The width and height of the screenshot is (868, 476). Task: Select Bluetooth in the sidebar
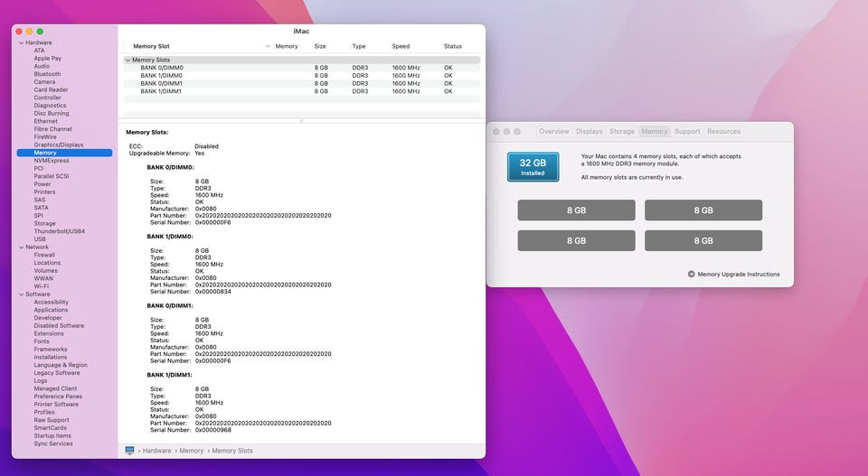point(47,74)
